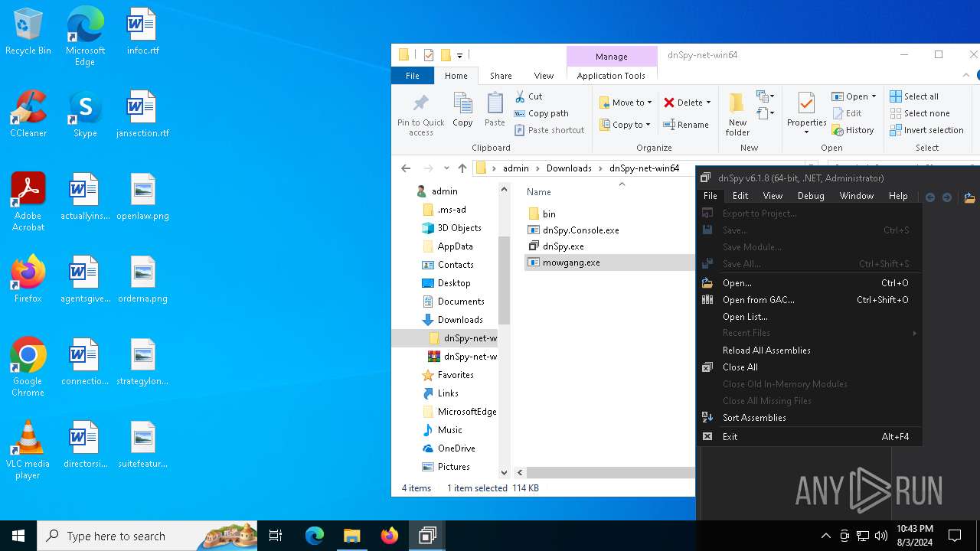This screenshot has height=551, width=980.
Task: Click Name column header
Action: (539, 192)
